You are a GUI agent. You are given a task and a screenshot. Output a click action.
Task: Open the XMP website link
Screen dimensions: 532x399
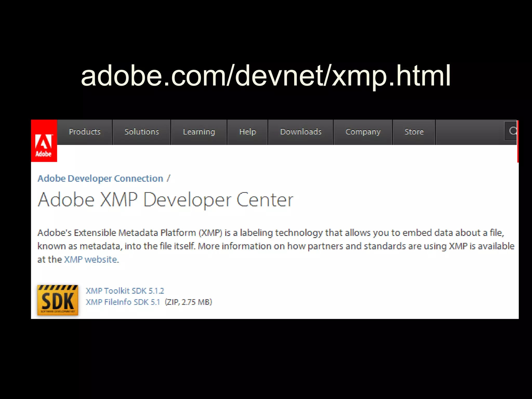pos(91,260)
